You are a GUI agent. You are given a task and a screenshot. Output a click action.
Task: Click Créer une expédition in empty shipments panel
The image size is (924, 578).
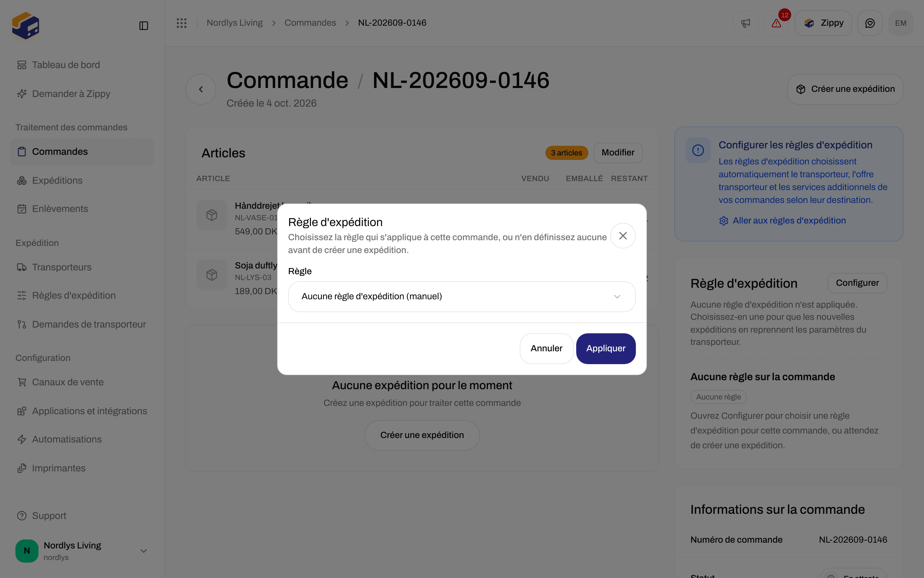[422, 435]
